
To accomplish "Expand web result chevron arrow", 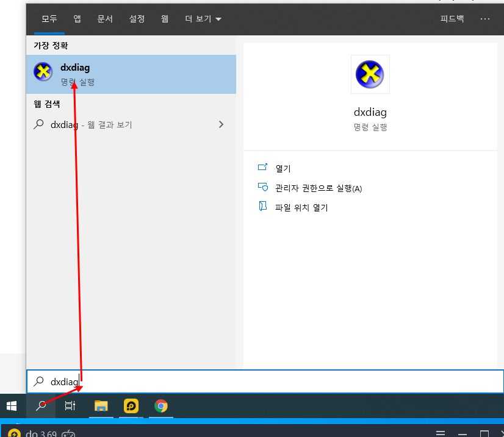I will [221, 124].
